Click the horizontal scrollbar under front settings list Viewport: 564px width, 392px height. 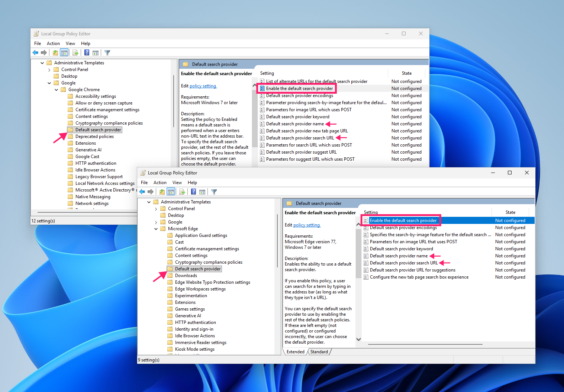(x=425, y=344)
